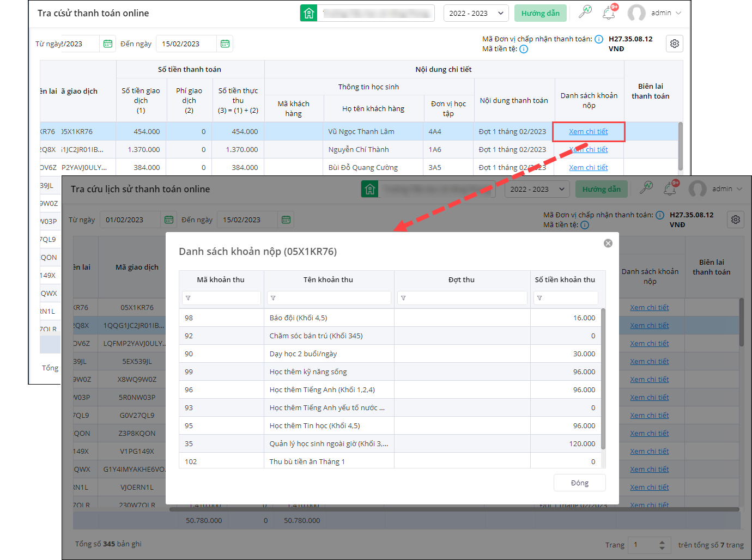Click the user avatar in the back window
Image resolution: width=752 pixels, height=560 pixels.
click(x=636, y=13)
